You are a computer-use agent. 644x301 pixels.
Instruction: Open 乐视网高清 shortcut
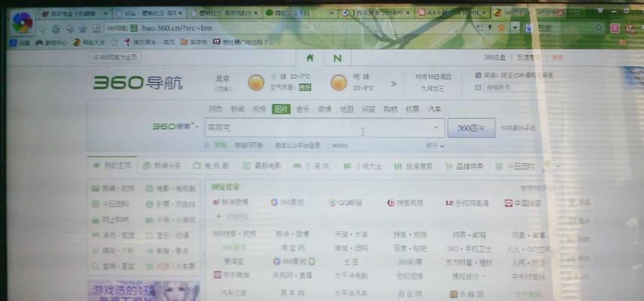click(x=467, y=202)
